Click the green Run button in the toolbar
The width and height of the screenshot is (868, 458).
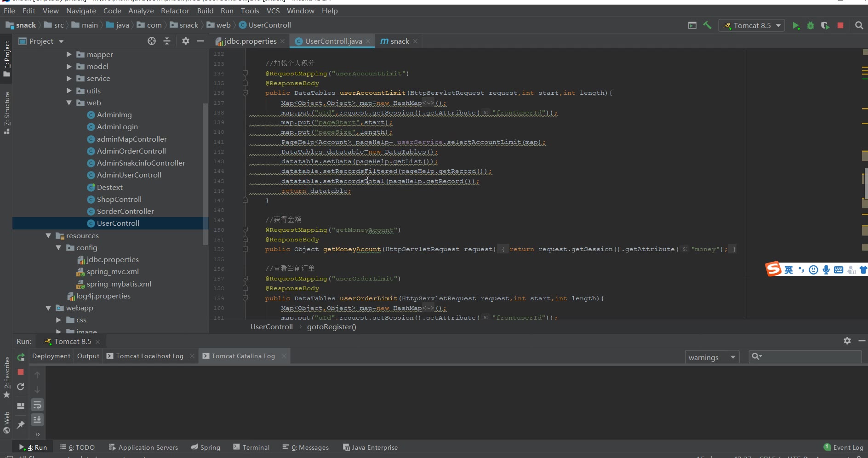click(795, 26)
